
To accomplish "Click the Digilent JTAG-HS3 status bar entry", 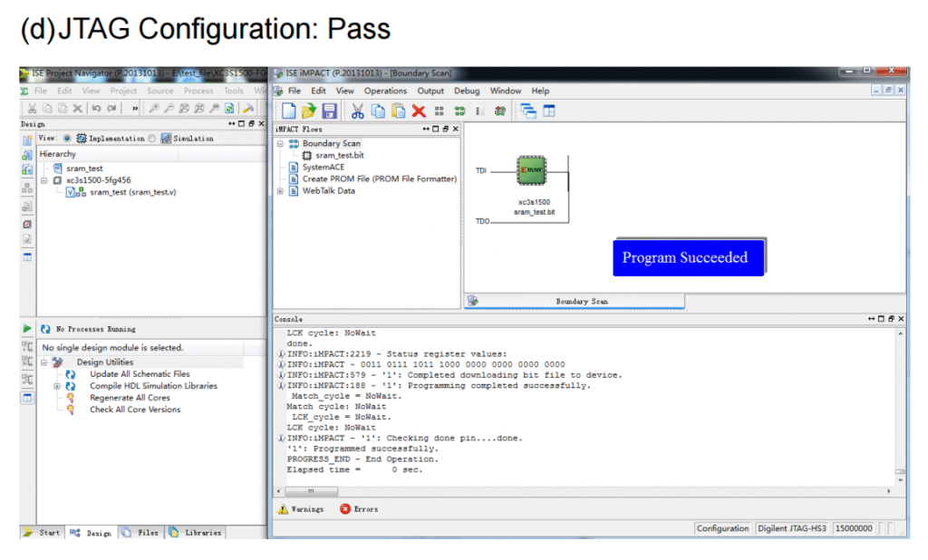I will point(792,528).
